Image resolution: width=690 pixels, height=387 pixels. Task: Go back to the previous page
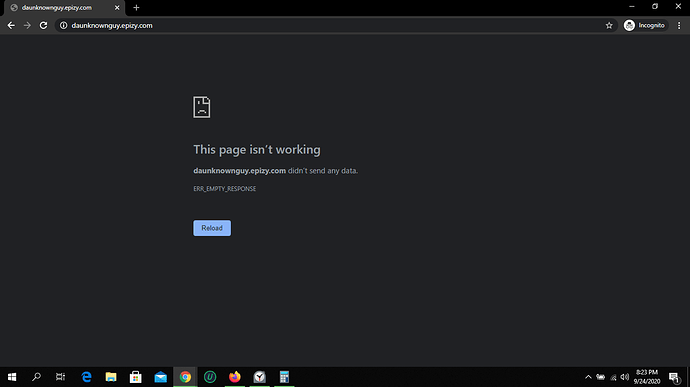click(x=11, y=26)
